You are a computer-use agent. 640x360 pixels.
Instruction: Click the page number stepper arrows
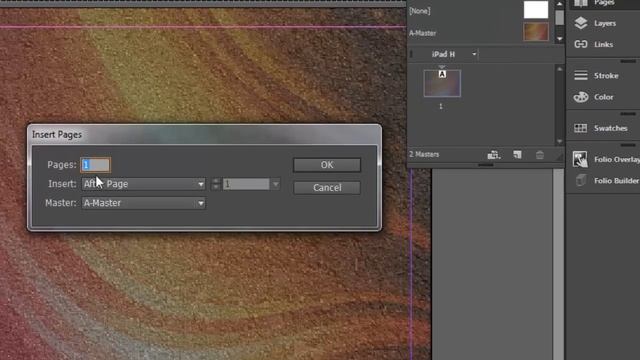point(216,184)
